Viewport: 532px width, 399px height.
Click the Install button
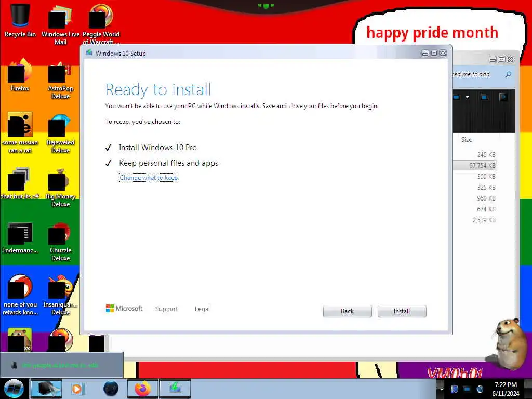click(x=402, y=311)
